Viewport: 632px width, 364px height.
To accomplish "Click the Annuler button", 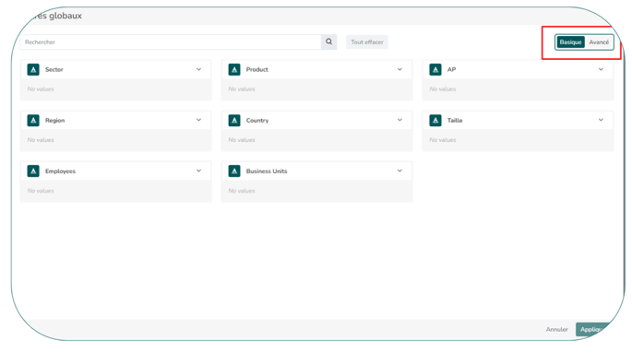I will (x=556, y=329).
